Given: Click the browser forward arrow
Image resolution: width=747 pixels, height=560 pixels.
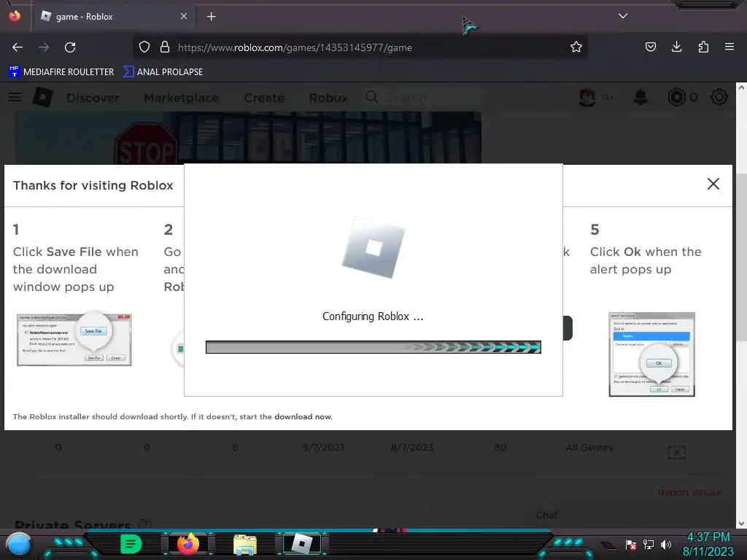Looking at the screenshot, I should 44,47.
